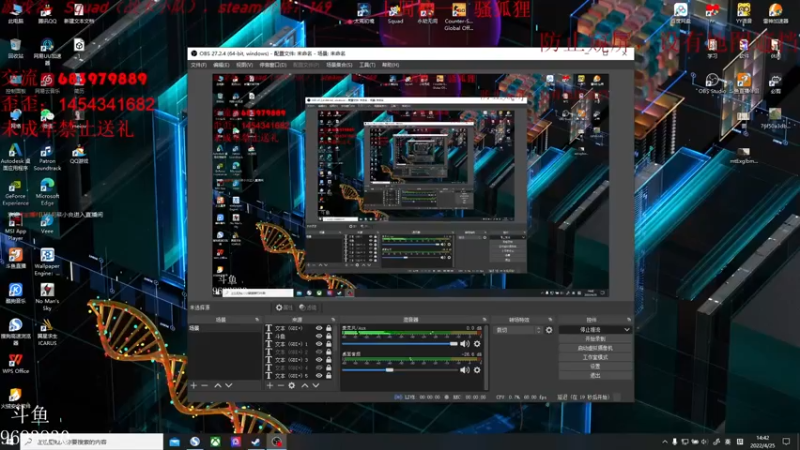
Task: Undock the Scenes panel via header icon
Action: pyautogui.click(x=257, y=319)
